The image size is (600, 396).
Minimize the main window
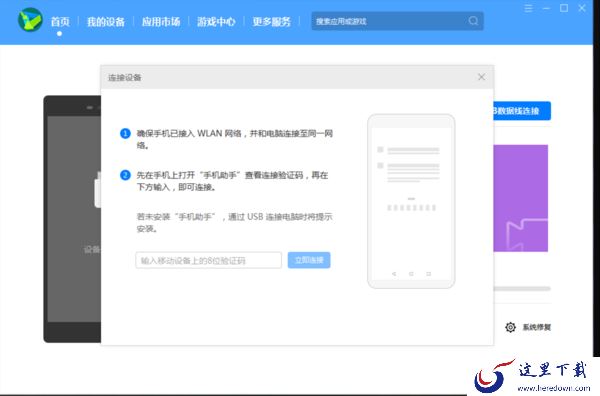pyautogui.click(x=546, y=8)
